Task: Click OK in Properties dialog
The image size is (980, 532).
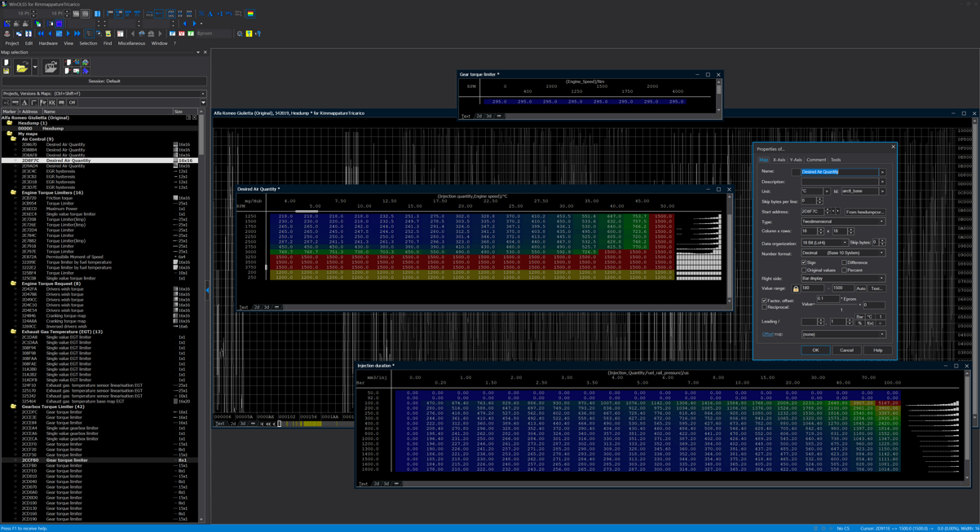Action: pyautogui.click(x=815, y=350)
